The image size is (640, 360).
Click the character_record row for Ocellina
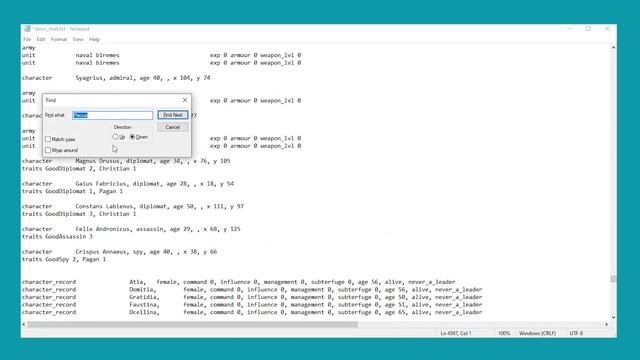[252, 312]
